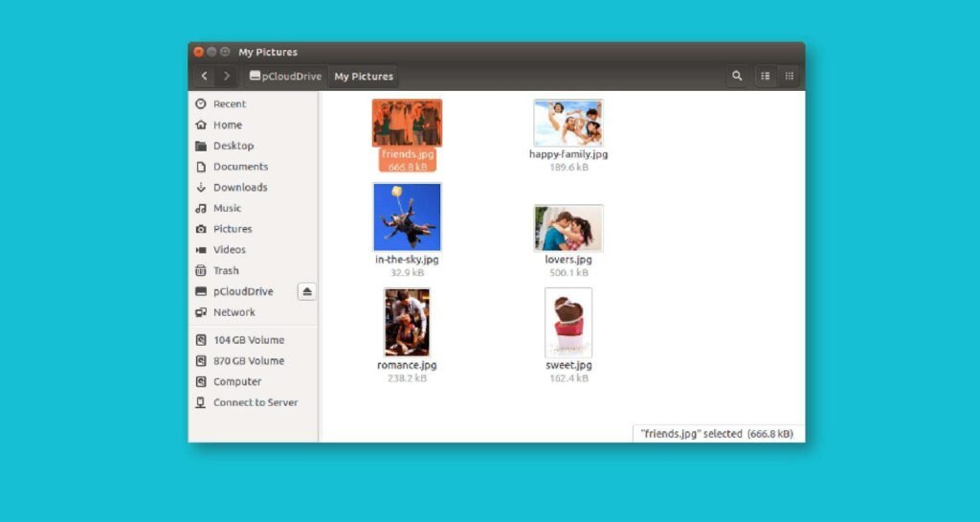Select the happy-family.jpg thumbnail
Image resolution: width=980 pixels, height=522 pixels.
[x=568, y=123]
